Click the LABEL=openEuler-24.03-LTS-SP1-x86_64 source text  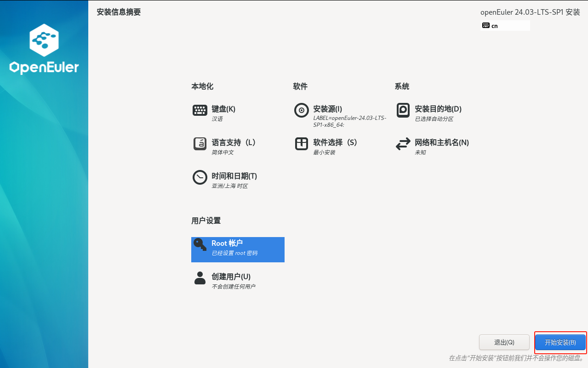[349, 121]
